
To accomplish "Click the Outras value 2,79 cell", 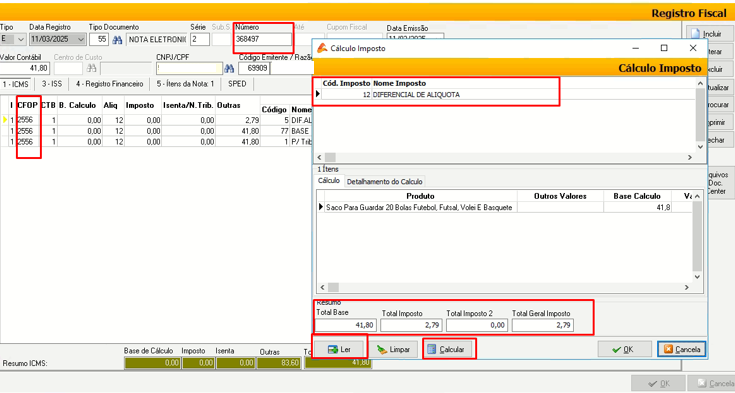I will 238,120.
